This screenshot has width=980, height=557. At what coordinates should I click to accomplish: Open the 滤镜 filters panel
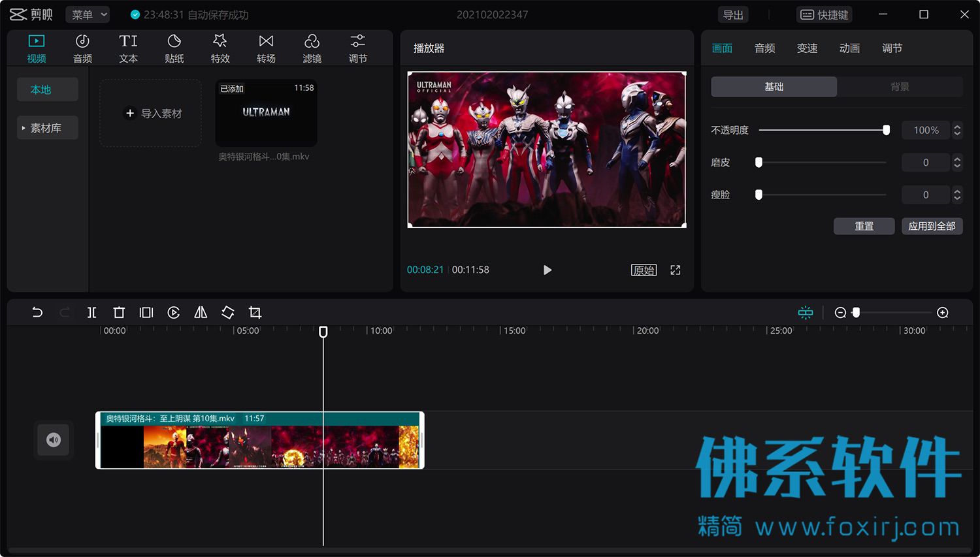[x=312, y=48]
